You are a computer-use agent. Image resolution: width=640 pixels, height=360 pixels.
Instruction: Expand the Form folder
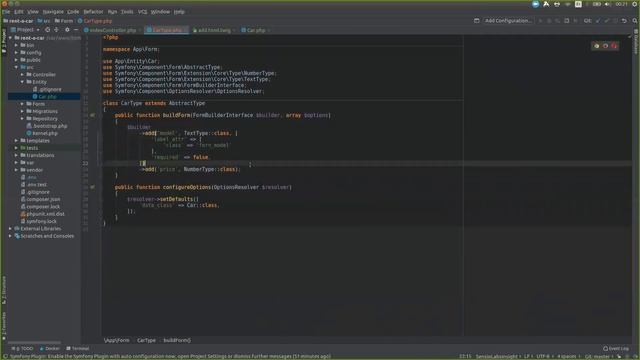tap(22, 104)
